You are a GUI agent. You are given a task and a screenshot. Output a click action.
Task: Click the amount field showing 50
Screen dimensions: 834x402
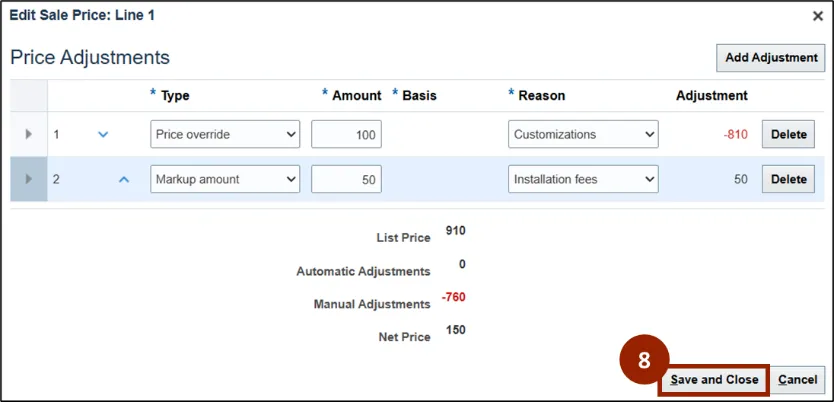346,179
